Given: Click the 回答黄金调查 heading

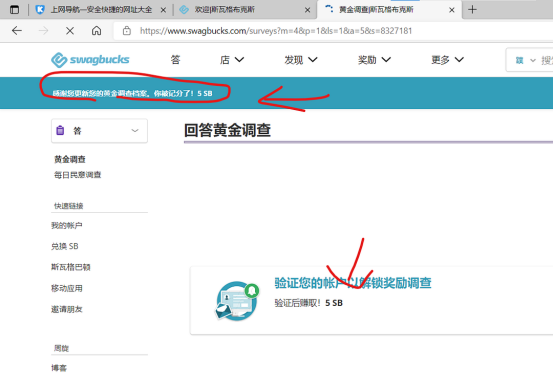Looking at the screenshot, I should click(x=227, y=130).
